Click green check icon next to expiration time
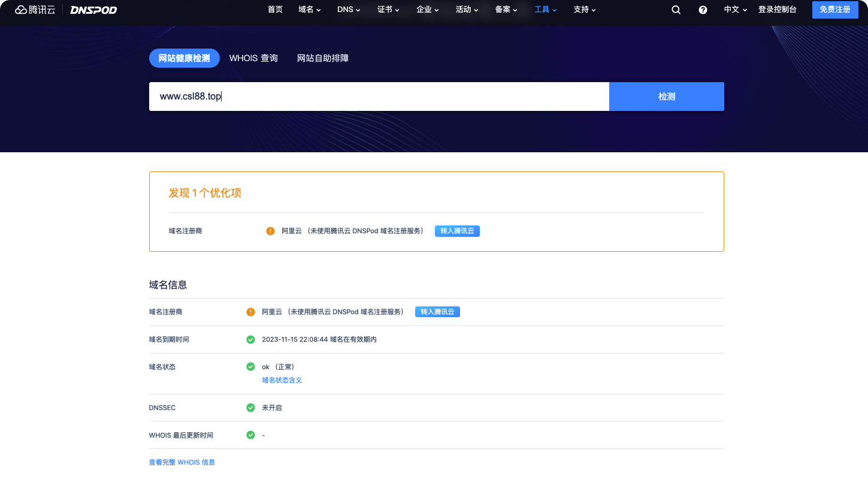The height and width of the screenshot is (485, 868). 250,339
